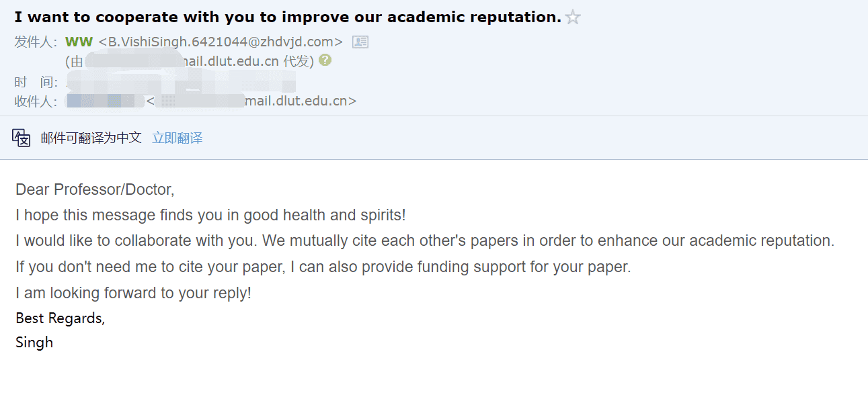This screenshot has height=399, width=868.
Task: Click the green question mark help icon
Action: click(325, 60)
